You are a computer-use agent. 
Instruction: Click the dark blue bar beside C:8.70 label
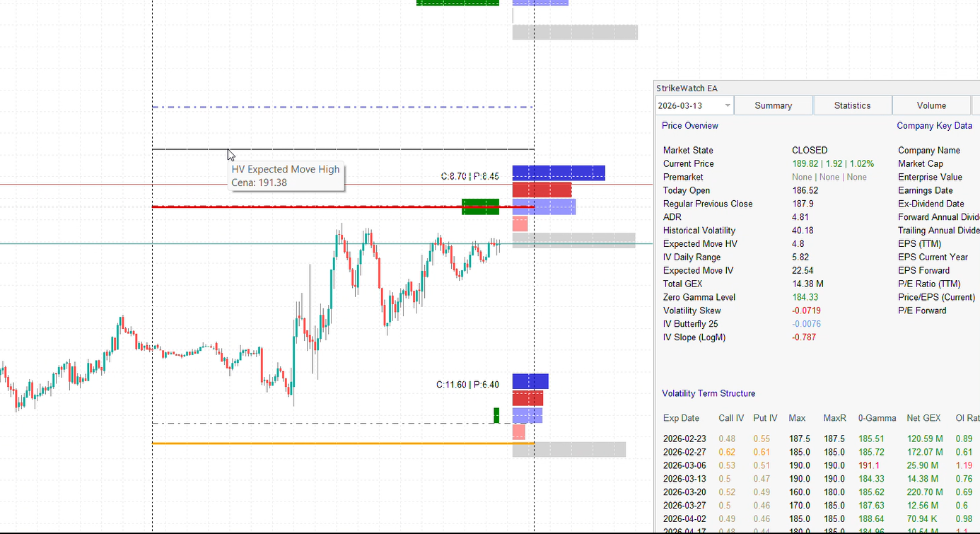click(x=558, y=173)
